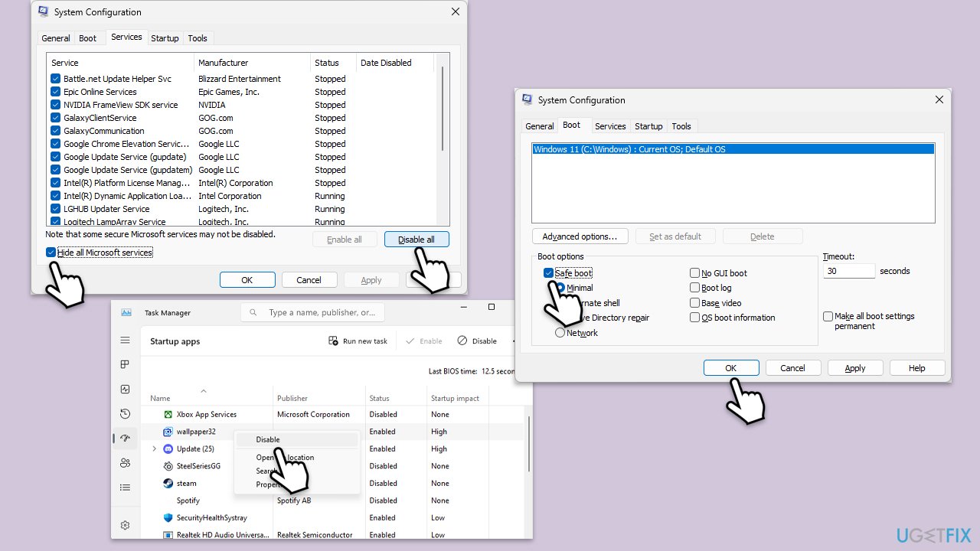The image size is (980, 551).
Task: Open the App history icon in sidebar
Action: point(125,414)
